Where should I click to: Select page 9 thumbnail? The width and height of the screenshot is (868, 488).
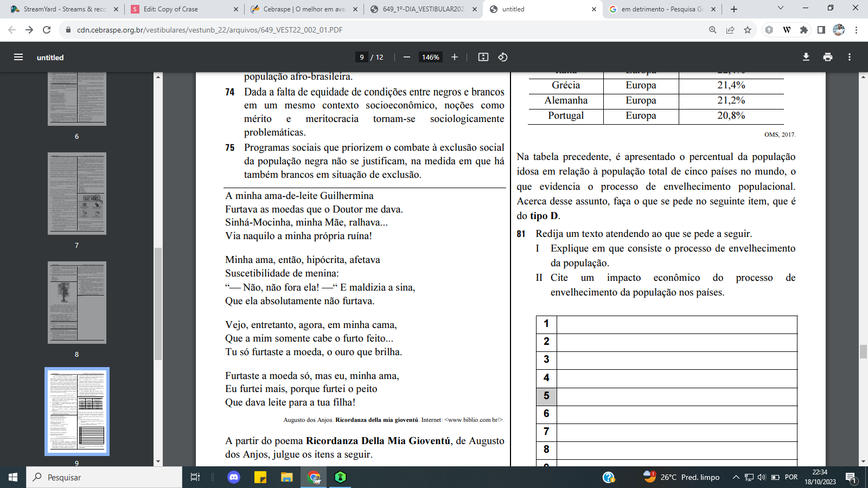point(77,412)
